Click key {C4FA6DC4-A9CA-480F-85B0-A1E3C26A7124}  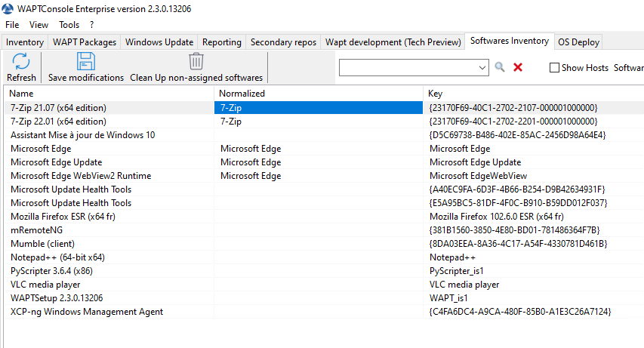pyautogui.click(x=520, y=311)
